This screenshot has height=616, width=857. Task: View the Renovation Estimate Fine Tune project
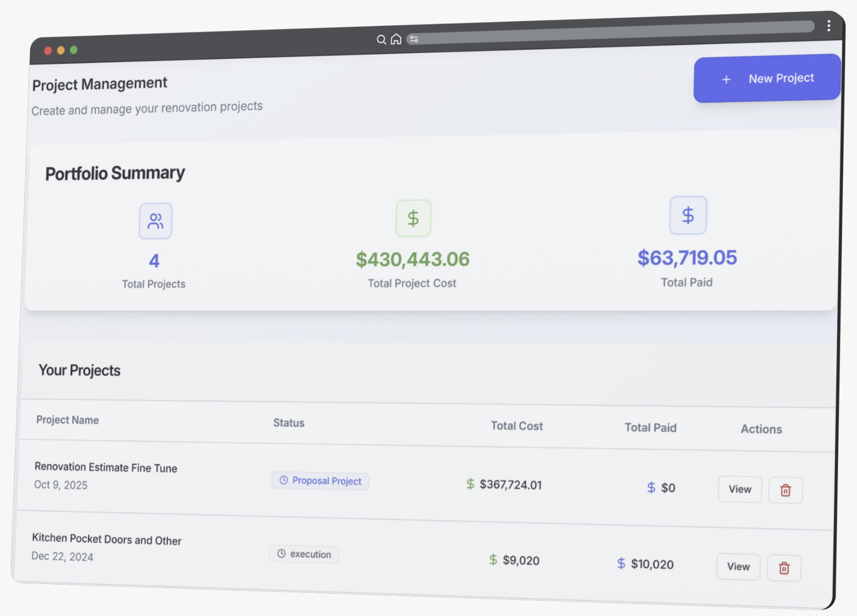coord(739,489)
